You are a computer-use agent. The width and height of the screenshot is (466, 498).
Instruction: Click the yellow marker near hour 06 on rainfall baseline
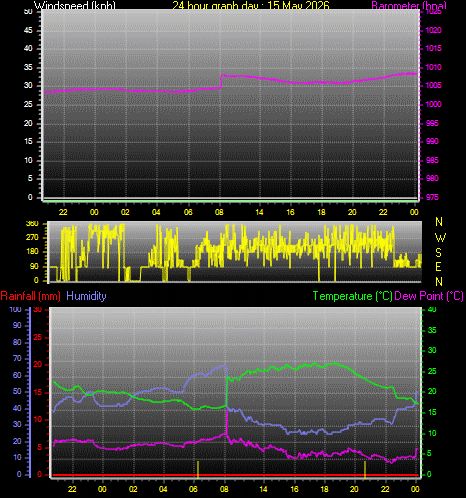coord(198,469)
